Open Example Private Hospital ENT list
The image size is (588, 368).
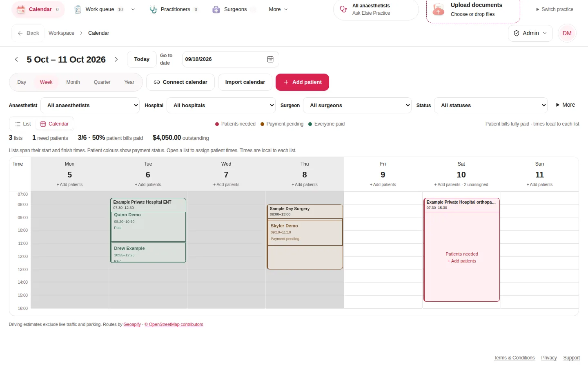pyautogui.click(x=148, y=204)
